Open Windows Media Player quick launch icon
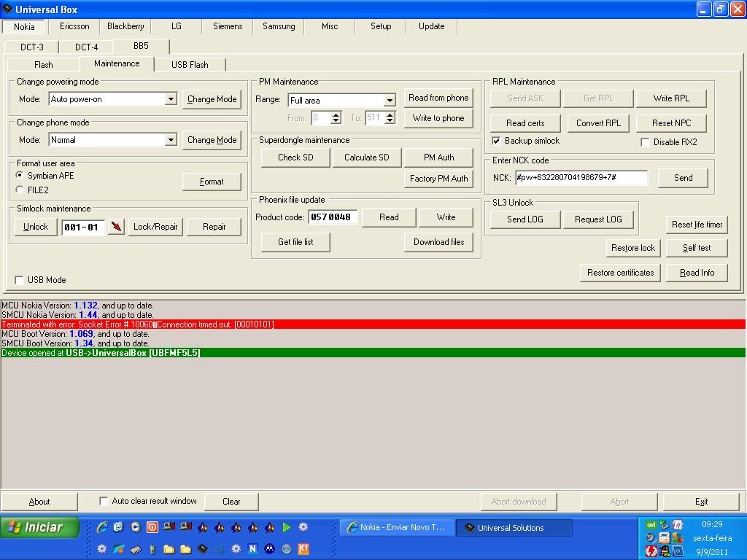 (136, 527)
